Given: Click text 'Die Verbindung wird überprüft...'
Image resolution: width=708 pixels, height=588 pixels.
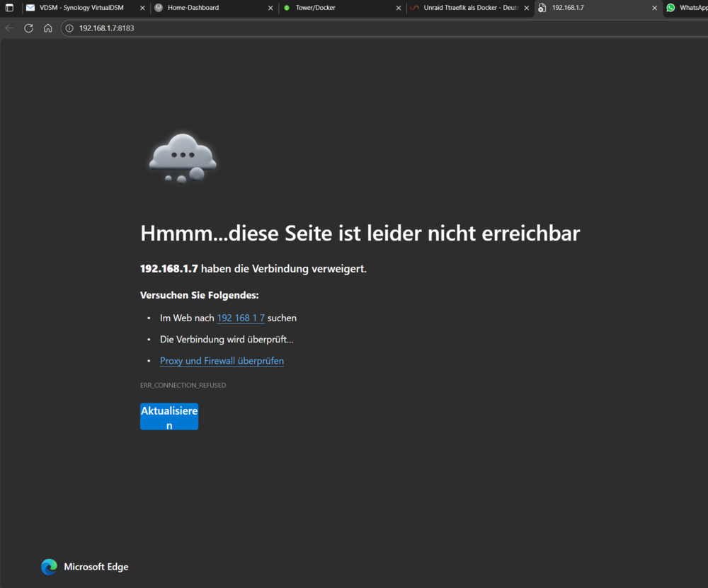Looking at the screenshot, I should click(x=227, y=340).
